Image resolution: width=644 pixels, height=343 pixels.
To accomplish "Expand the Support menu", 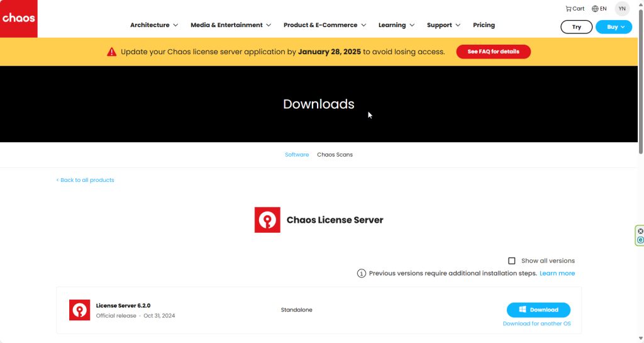I will tap(443, 25).
